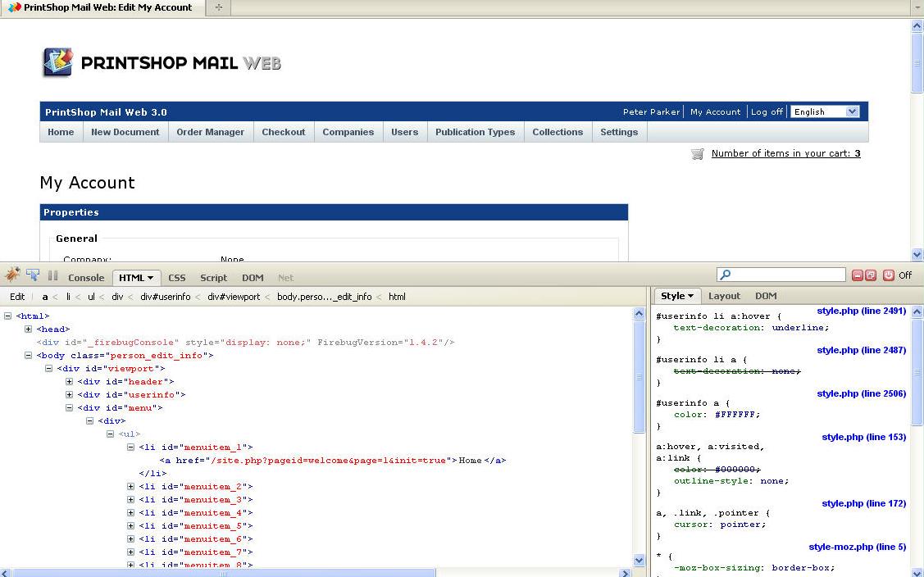Open the Style tab options dropdown
The width and height of the screenshot is (924, 577).
(690, 296)
